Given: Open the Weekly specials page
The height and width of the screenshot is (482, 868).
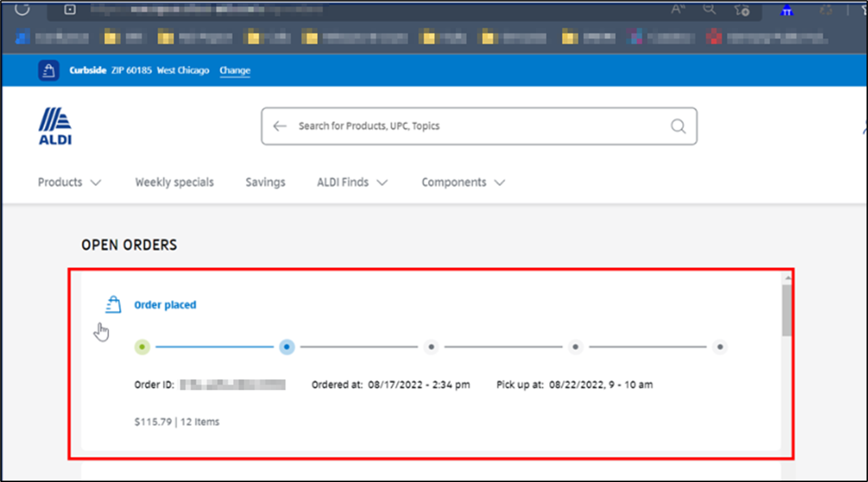Looking at the screenshot, I should click(x=174, y=182).
